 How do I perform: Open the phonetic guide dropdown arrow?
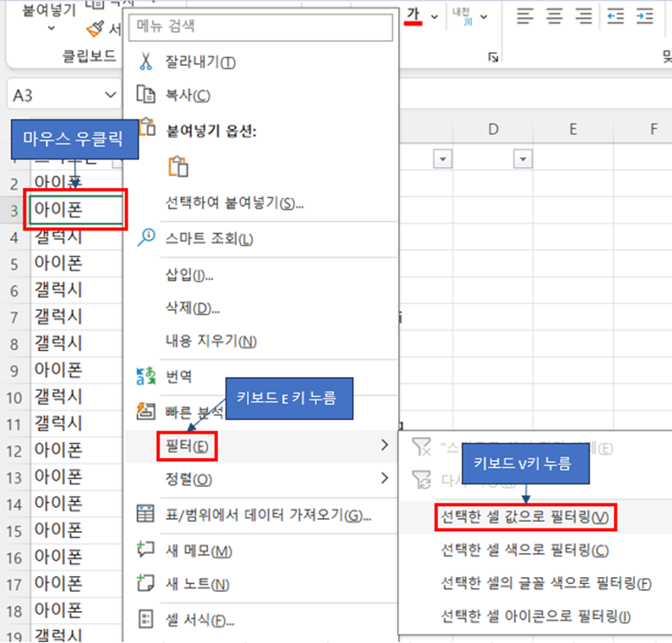click(484, 16)
